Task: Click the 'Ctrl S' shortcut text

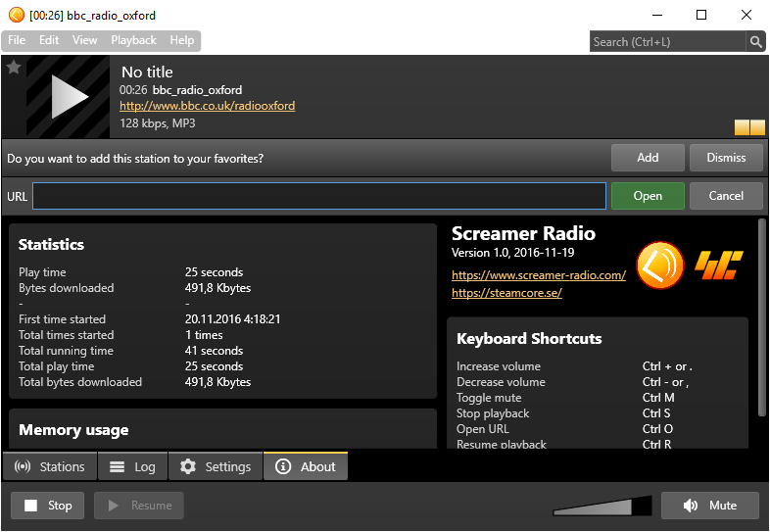Action: [x=656, y=413]
